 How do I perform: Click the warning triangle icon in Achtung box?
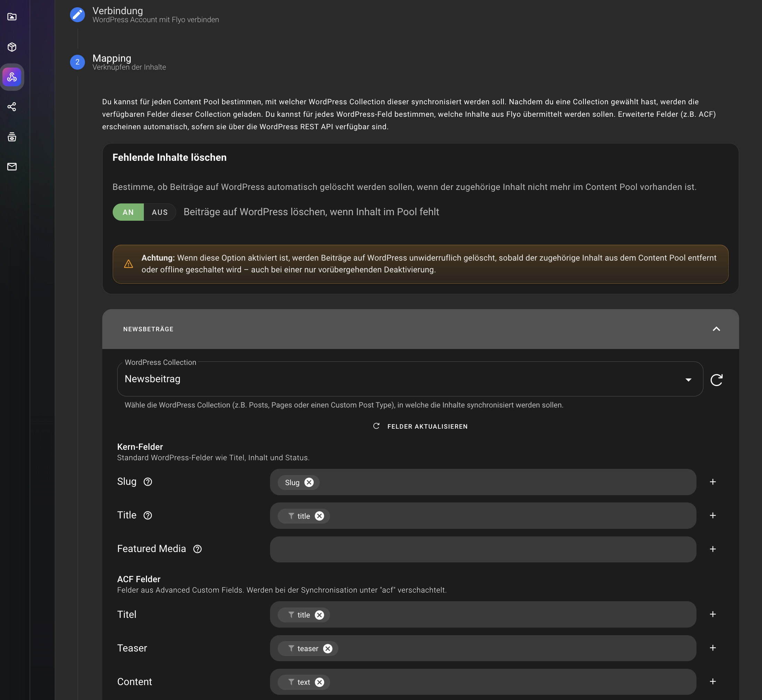[x=129, y=264]
